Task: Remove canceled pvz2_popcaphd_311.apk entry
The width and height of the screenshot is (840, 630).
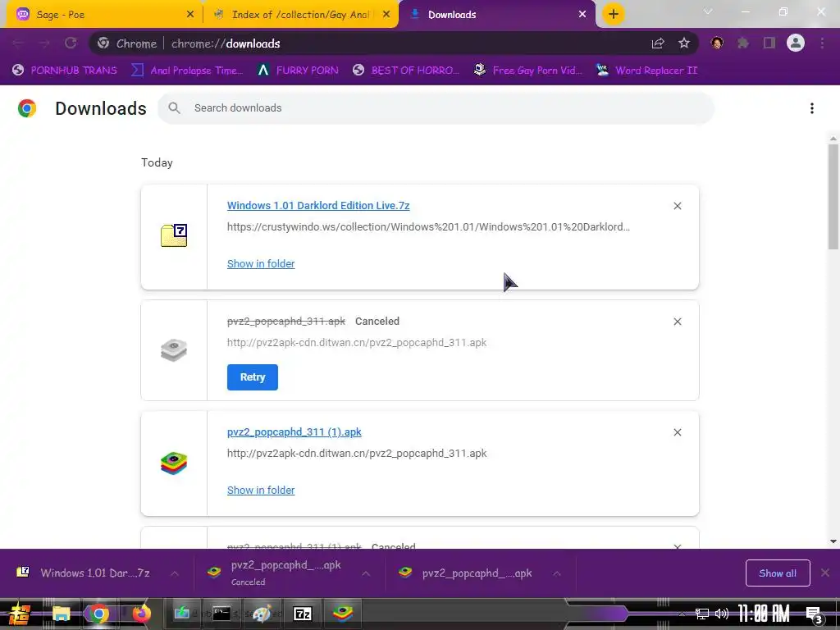Action: tap(678, 322)
